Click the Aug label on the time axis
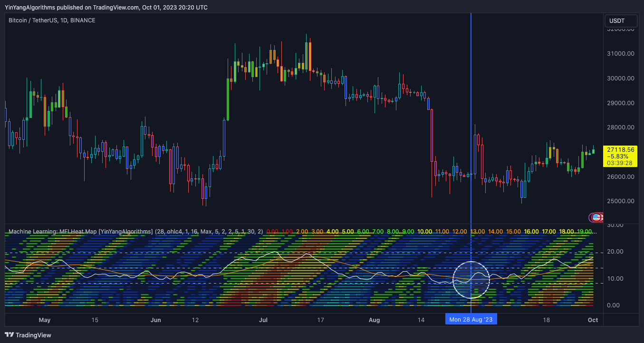 pyautogui.click(x=374, y=320)
